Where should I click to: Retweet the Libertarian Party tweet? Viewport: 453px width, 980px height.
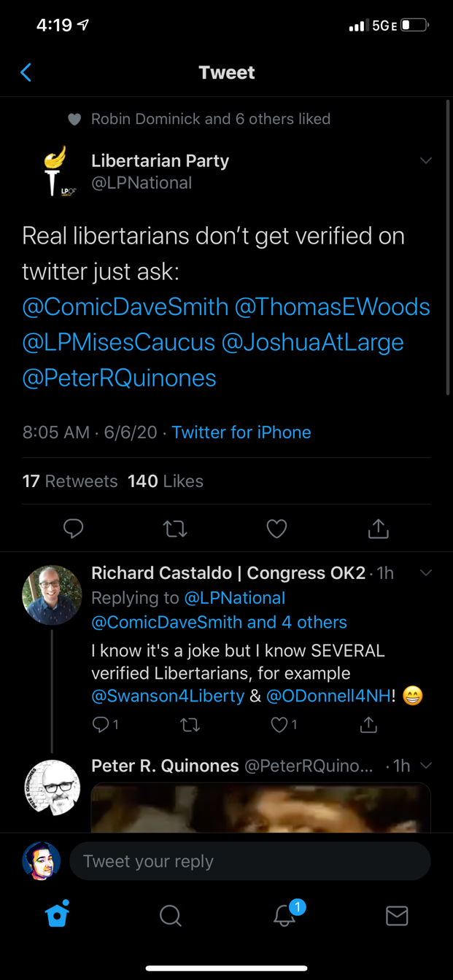pos(175,528)
